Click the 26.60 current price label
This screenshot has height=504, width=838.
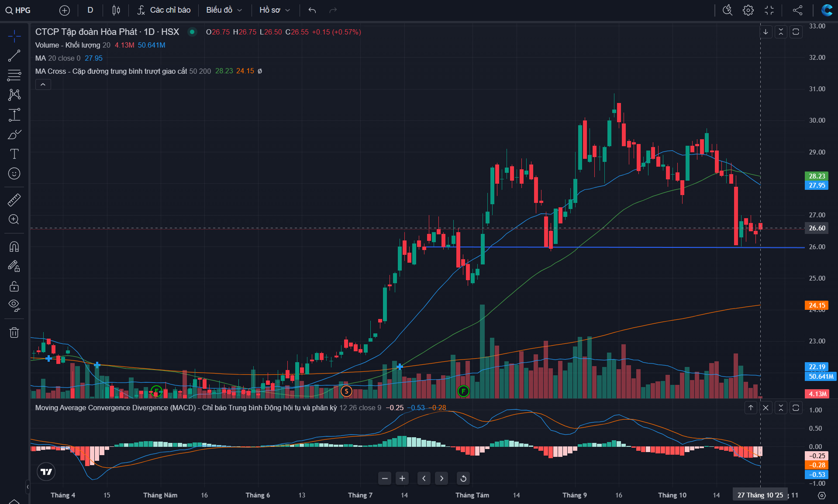817,228
